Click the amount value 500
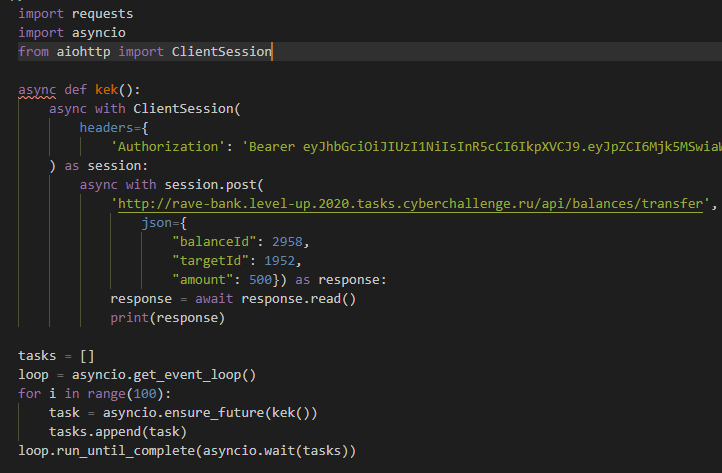 point(260,280)
